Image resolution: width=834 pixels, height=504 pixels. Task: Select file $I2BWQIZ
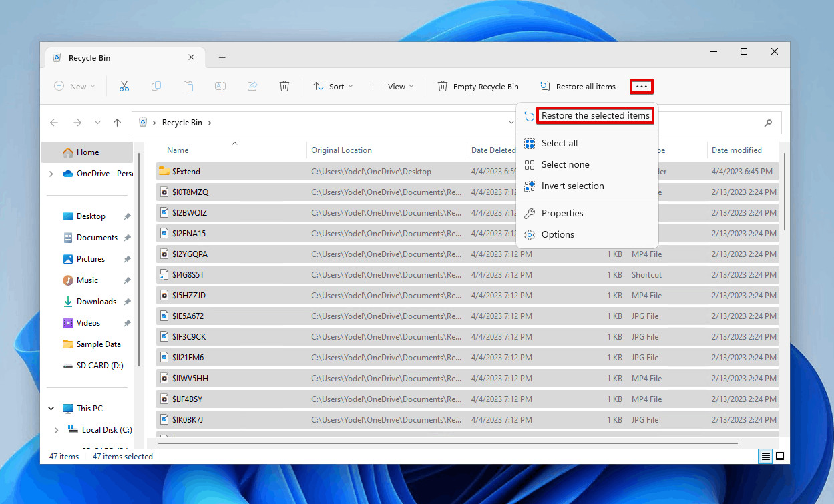coord(467,212)
